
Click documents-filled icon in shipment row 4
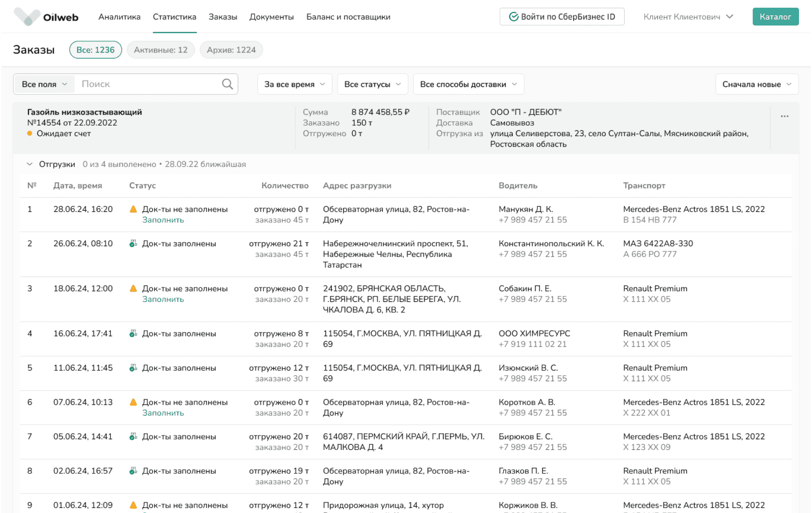133,333
